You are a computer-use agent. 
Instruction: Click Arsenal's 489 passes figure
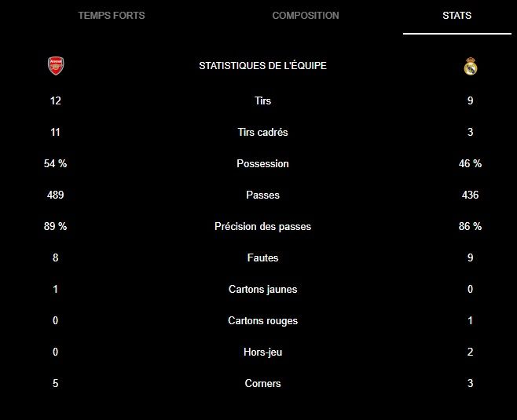click(x=55, y=195)
